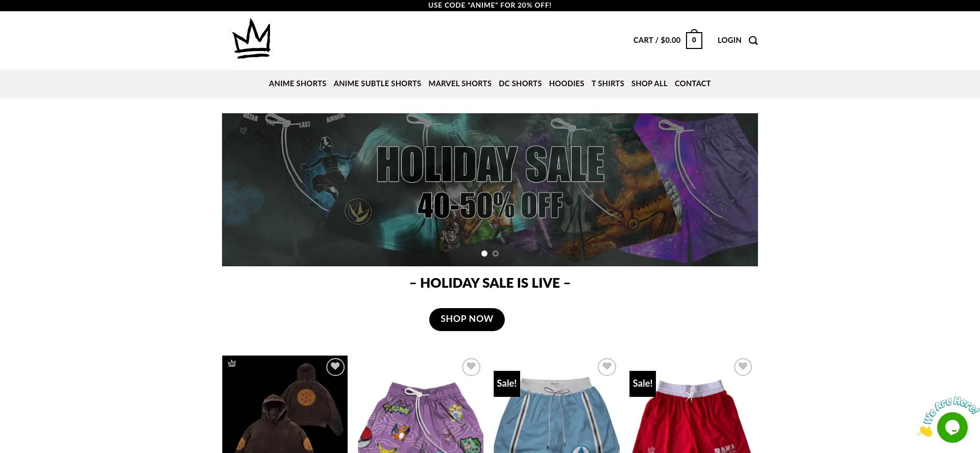Open the cart bag icon showing 0
The height and width of the screenshot is (453, 980).
pyautogui.click(x=694, y=40)
